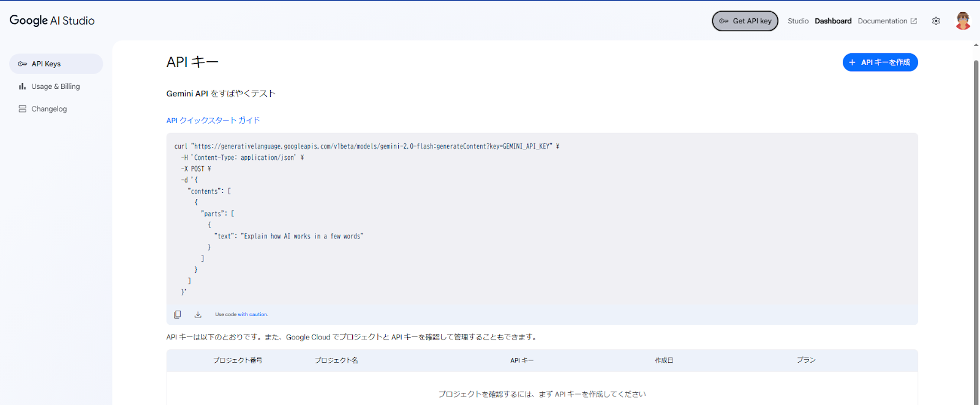
Task: Click the page vertical scrollbar
Action: point(976,233)
